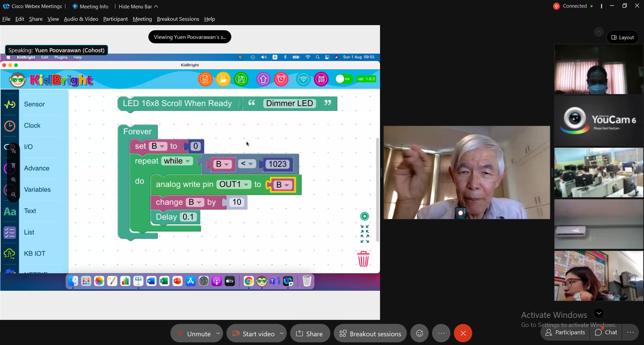Start video camera
The width and height of the screenshot is (644, 345).
click(254, 334)
